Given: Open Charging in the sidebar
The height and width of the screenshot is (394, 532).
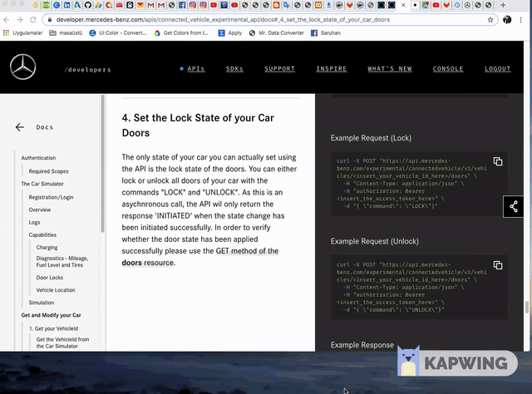Looking at the screenshot, I should coord(47,248).
